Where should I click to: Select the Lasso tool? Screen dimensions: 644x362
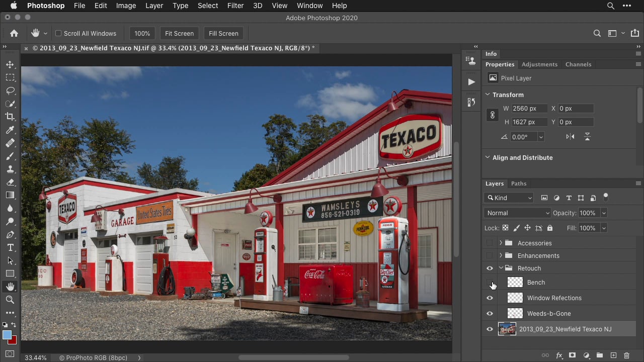click(x=10, y=90)
